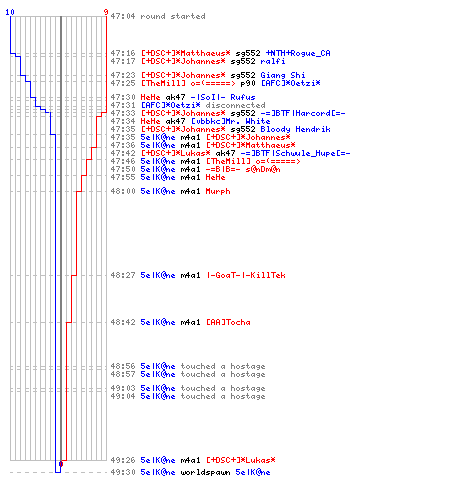Viewport: 450px width, 500px height.
Task: Click |-GoaT-|-KillTek victim name
Action: 246,275
